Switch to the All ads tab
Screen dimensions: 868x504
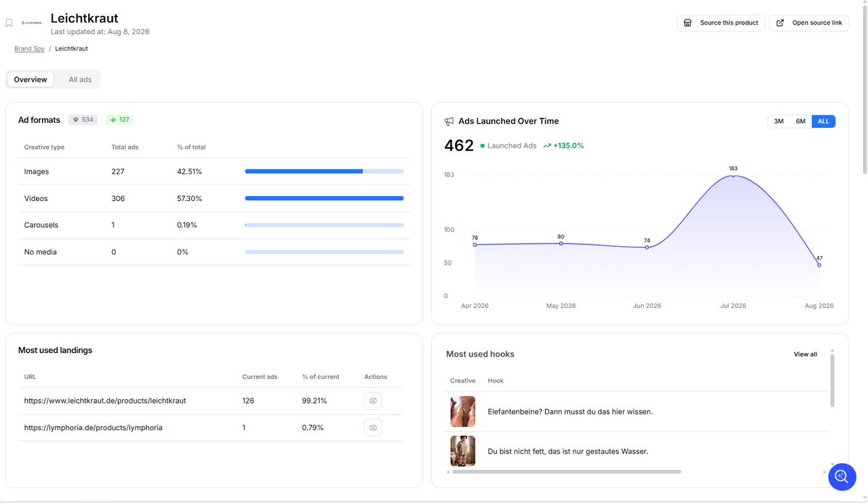coord(80,80)
